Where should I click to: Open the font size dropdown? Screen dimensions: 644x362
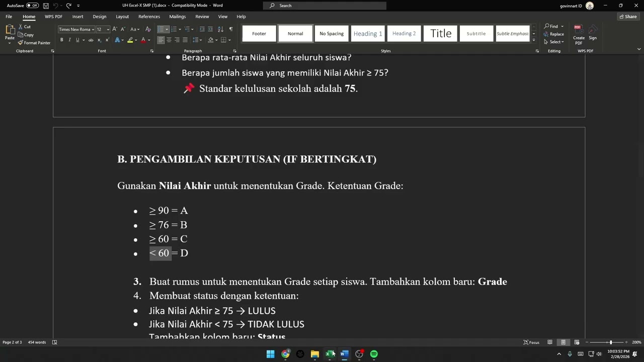point(108,29)
